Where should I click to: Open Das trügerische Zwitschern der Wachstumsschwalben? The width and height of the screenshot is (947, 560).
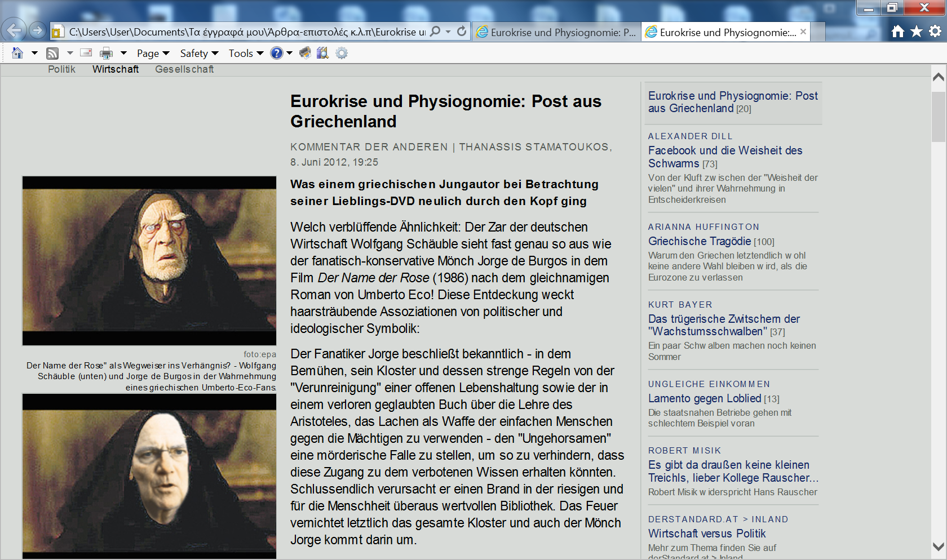point(724,325)
